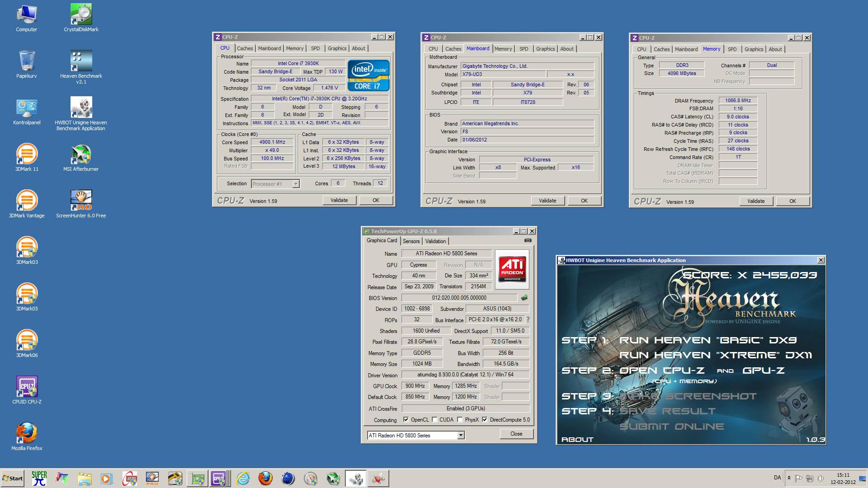Launch the 3DMark06 shortcut
Viewport: 868px width, 488px height.
tap(27, 344)
